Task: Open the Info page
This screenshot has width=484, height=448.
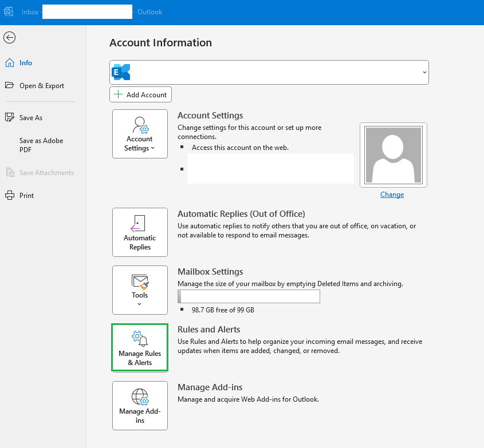Action: pyautogui.click(x=26, y=63)
